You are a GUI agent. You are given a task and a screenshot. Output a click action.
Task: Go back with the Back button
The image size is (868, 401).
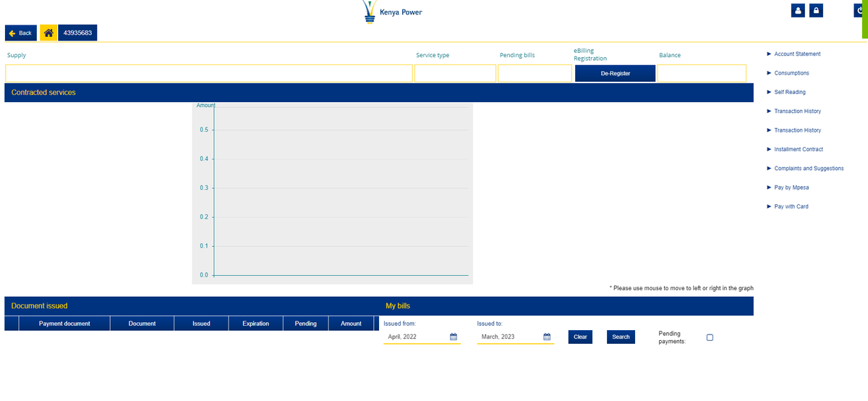click(x=21, y=33)
